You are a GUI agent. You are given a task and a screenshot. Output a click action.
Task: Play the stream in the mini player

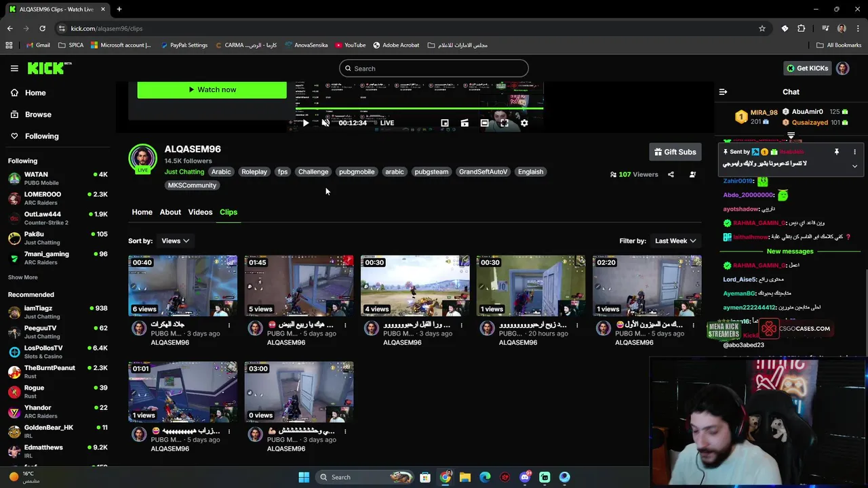point(305,123)
